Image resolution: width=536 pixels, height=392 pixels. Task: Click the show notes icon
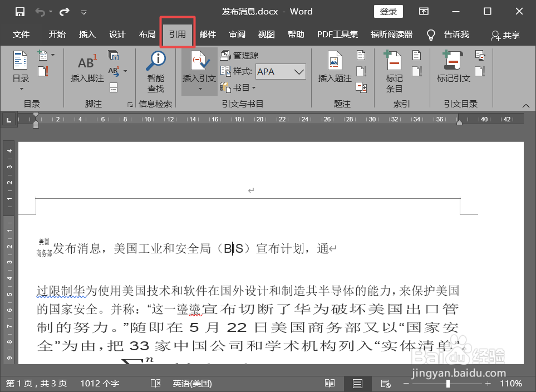[114, 87]
